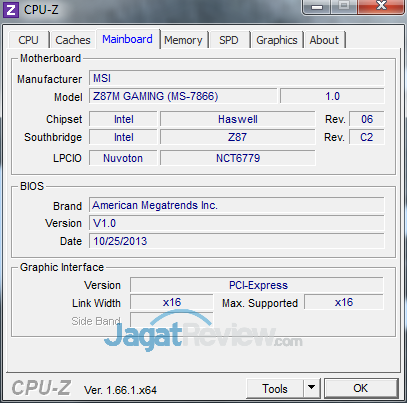407x403 pixels.
Task: Click the Southbridge revision value C2
Action: pos(367,137)
